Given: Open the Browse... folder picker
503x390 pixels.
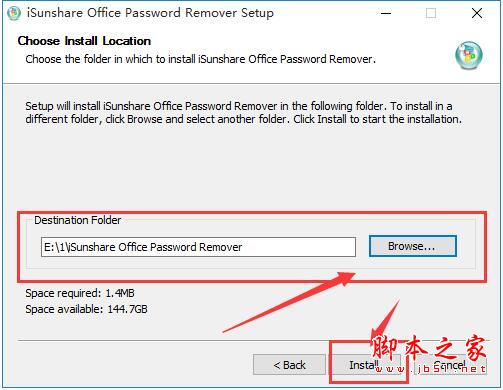Looking at the screenshot, I should (x=412, y=246).
